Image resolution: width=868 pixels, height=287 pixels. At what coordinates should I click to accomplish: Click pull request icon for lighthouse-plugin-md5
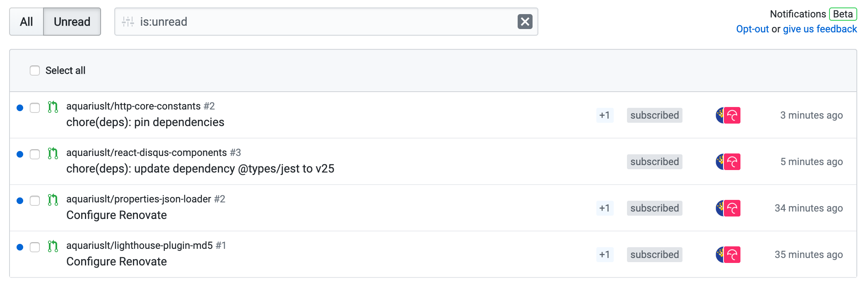[x=53, y=246]
